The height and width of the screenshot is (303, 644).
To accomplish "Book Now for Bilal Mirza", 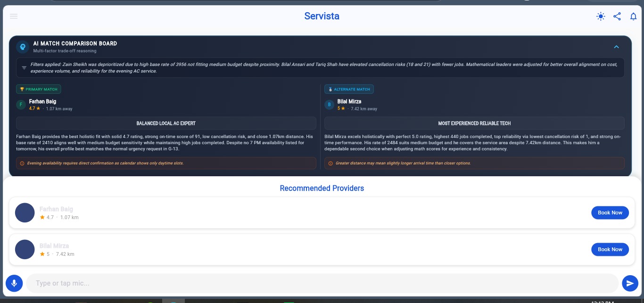I will pyautogui.click(x=610, y=249).
